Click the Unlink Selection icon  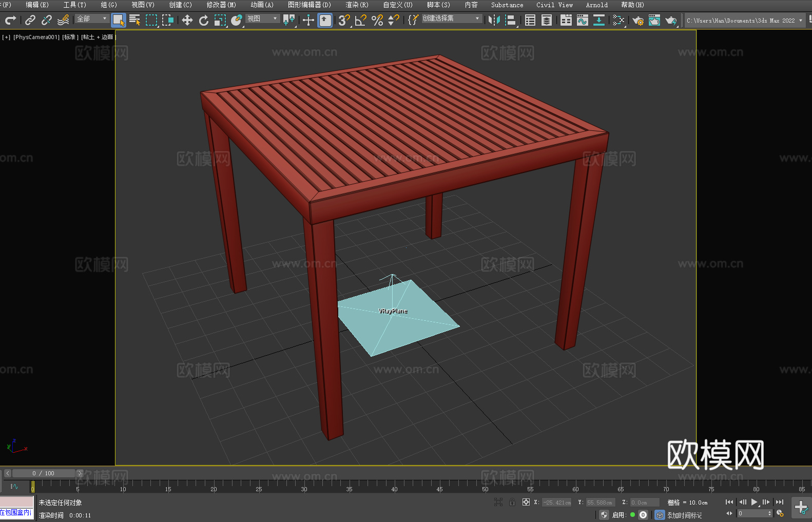(x=47, y=20)
